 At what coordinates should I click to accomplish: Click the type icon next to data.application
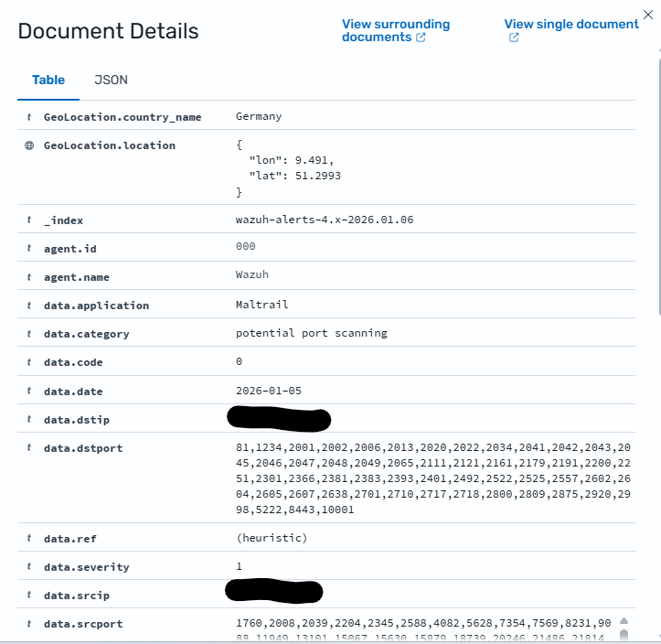29,306
